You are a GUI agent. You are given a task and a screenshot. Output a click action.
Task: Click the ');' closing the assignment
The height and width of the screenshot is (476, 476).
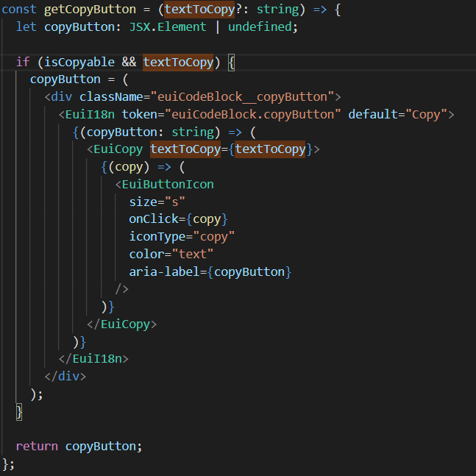pyautogui.click(x=37, y=394)
